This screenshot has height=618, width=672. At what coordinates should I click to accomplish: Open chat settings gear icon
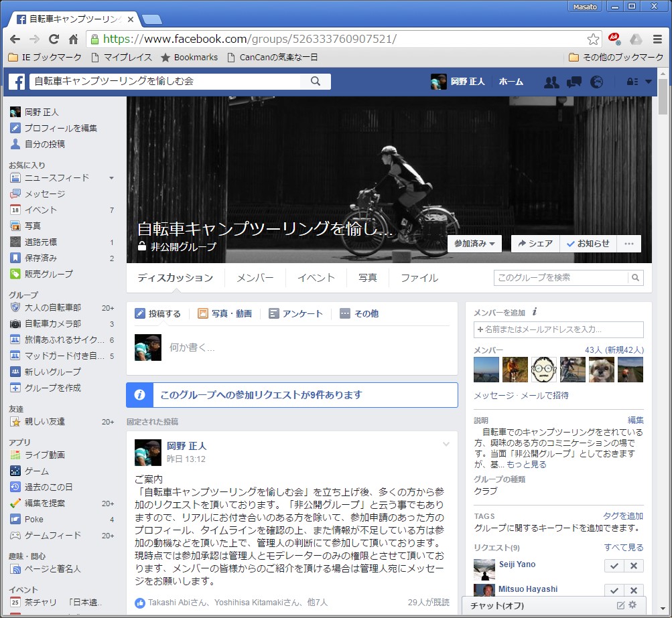click(x=632, y=605)
